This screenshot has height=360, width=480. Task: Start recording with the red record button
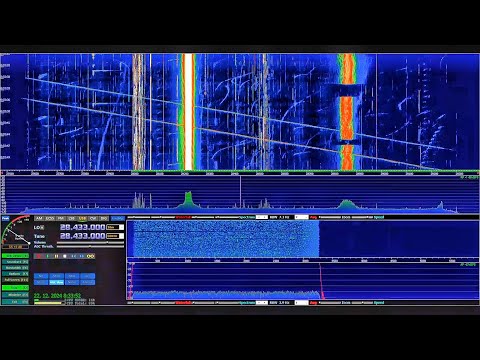tap(39, 256)
